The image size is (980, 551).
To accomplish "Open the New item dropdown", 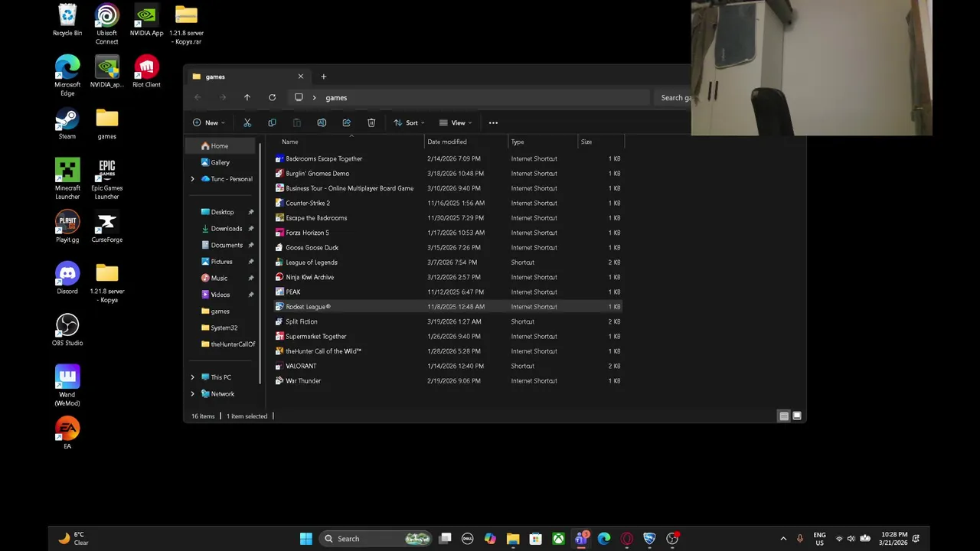I will click(x=209, y=122).
